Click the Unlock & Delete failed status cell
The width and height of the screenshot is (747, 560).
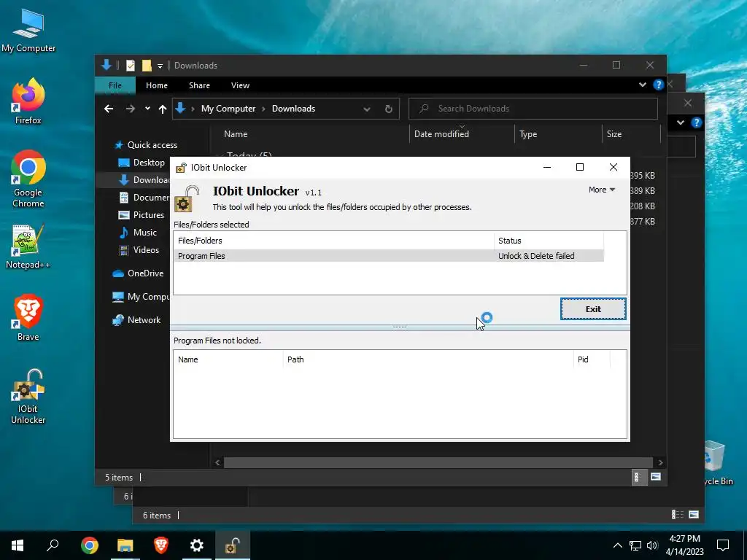pos(536,256)
